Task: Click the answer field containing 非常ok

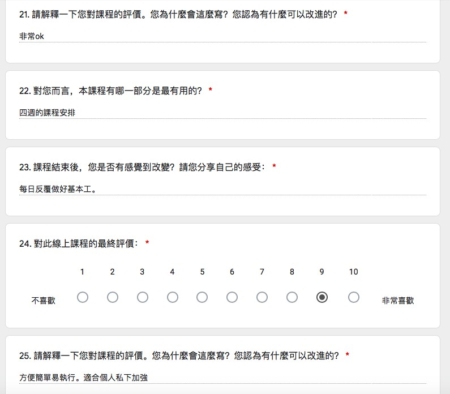Action: (222, 36)
